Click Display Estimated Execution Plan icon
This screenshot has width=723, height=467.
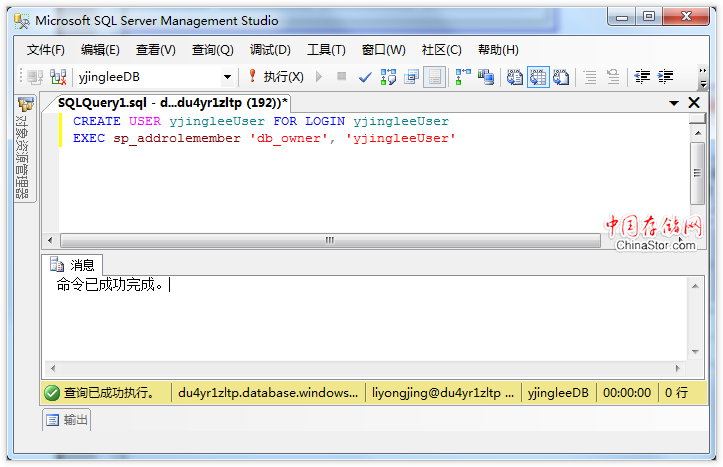click(x=388, y=77)
